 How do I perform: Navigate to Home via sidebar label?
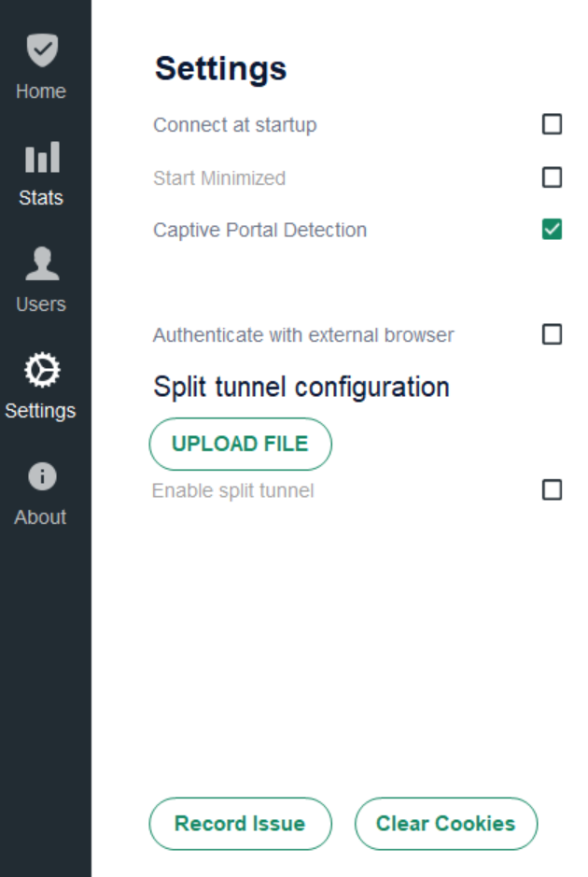coord(41,91)
